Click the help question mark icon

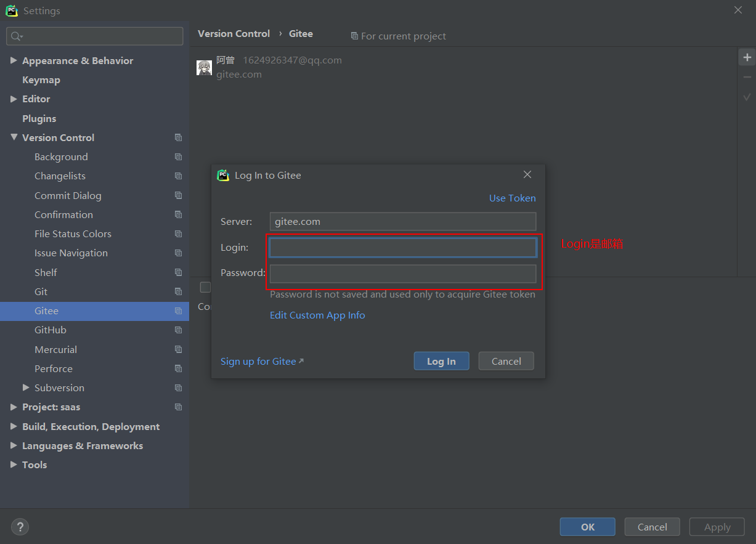click(x=20, y=527)
